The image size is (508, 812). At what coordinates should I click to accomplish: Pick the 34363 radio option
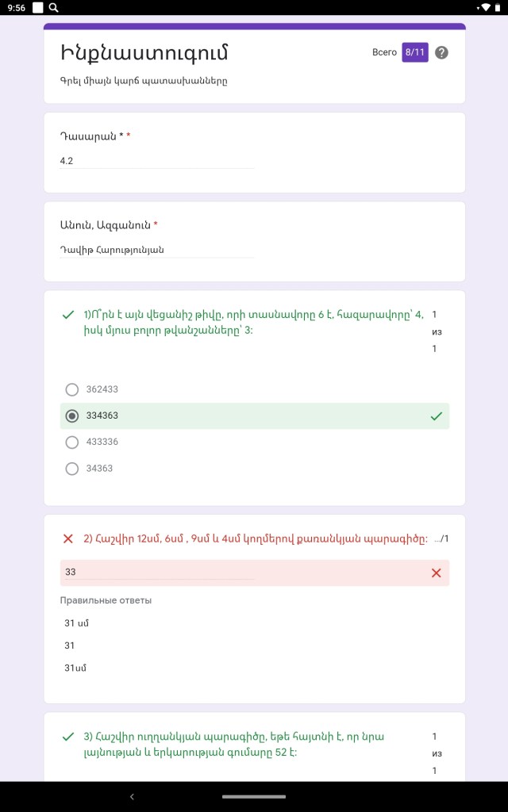72,469
